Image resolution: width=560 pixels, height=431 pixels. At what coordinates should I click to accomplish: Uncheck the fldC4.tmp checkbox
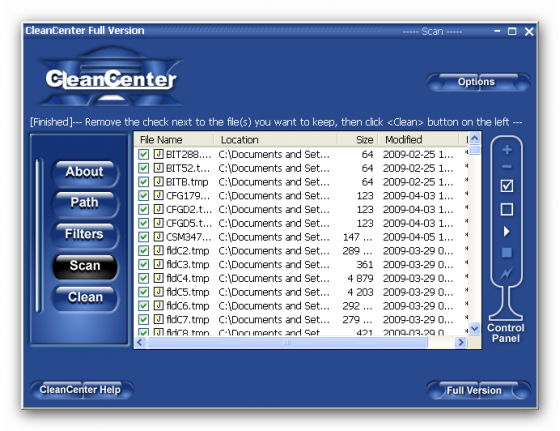(143, 278)
